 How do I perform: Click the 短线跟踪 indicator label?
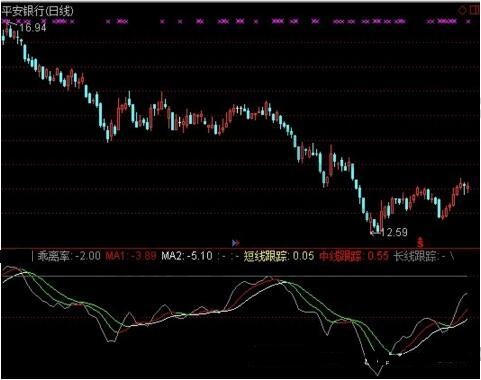pyautogui.click(x=266, y=256)
